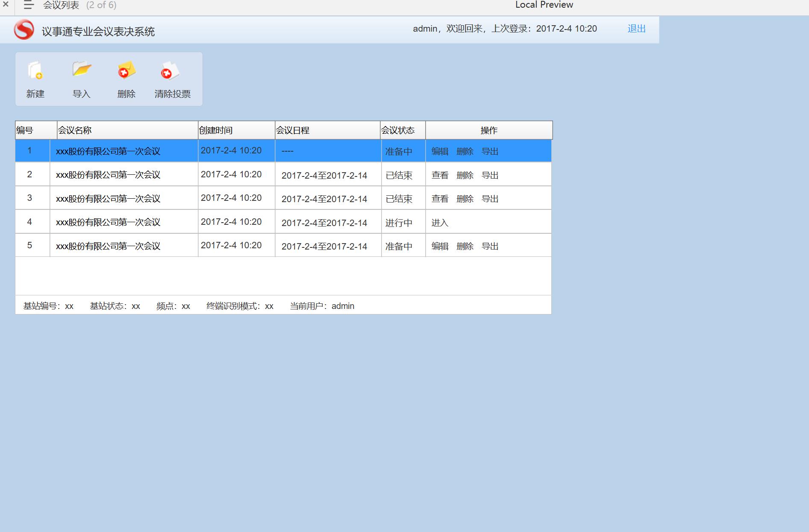Image resolution: width=809 pixels, height=532 pixels.
Task: Click the 会议状态 column header
Action: (x=403, y=130)
